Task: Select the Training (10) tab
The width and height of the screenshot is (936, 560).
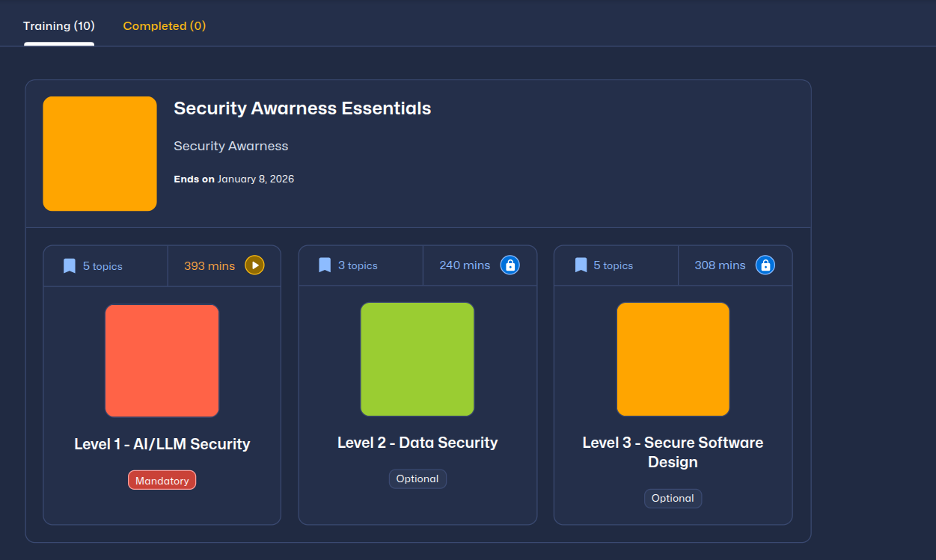Action: coord(59,26)
